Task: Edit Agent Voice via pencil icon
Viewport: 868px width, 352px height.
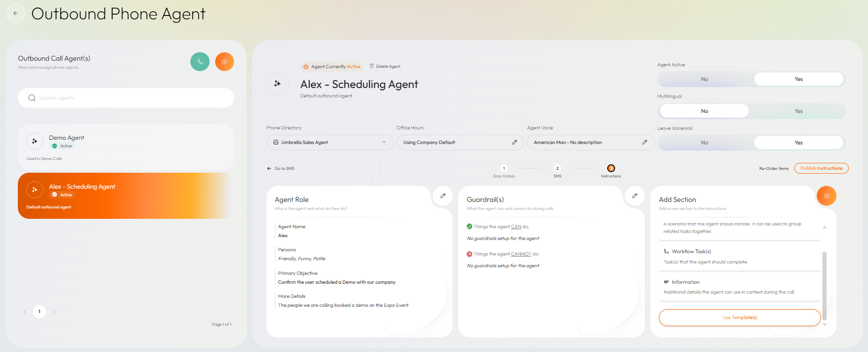Action: click(x=645, y=142)
